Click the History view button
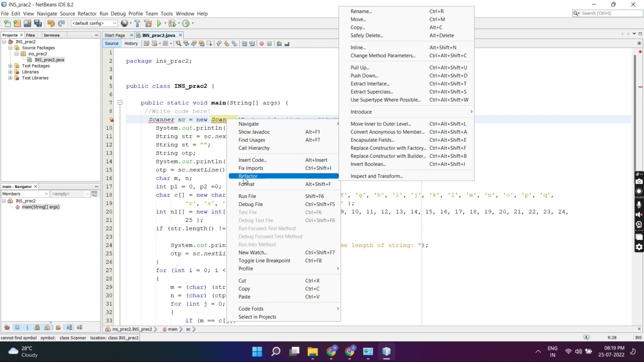644x362 pixels. click(131, 44)
